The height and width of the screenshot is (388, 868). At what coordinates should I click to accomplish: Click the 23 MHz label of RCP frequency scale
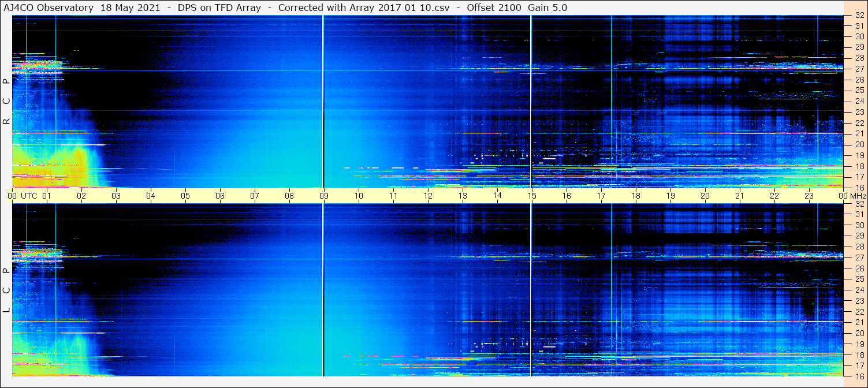tap(859, 112)
